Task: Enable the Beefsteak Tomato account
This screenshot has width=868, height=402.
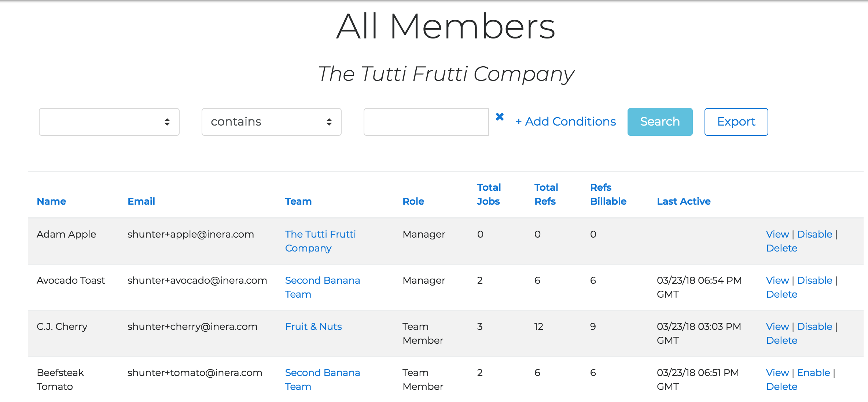Action: (x=813, y=373)
